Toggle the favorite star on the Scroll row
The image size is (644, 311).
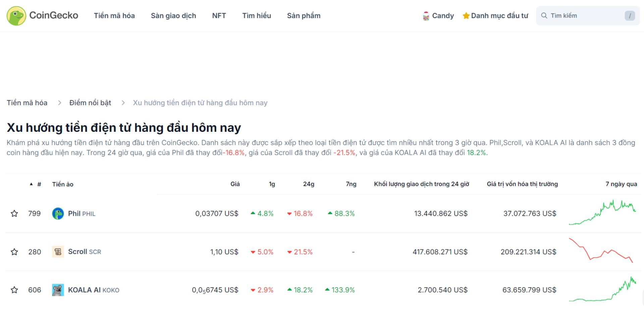14,252
